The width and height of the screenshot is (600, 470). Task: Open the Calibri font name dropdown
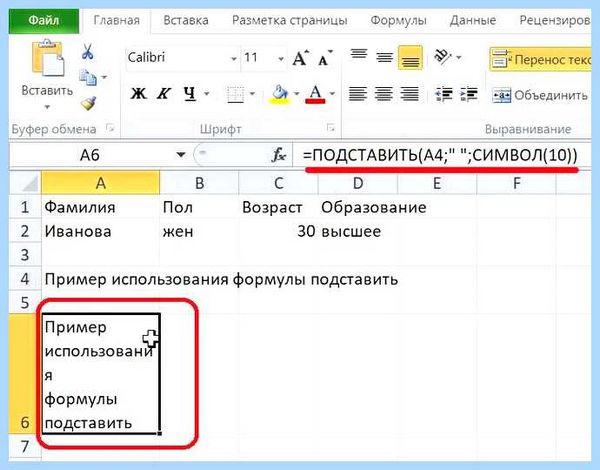(x=233, y=59)
